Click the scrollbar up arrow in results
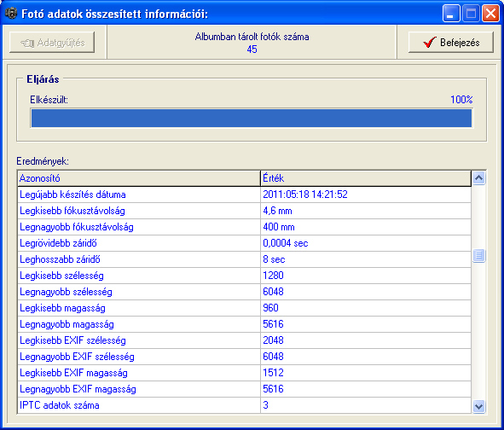Screen dimensions: 504x430 [x=478, y=177]
